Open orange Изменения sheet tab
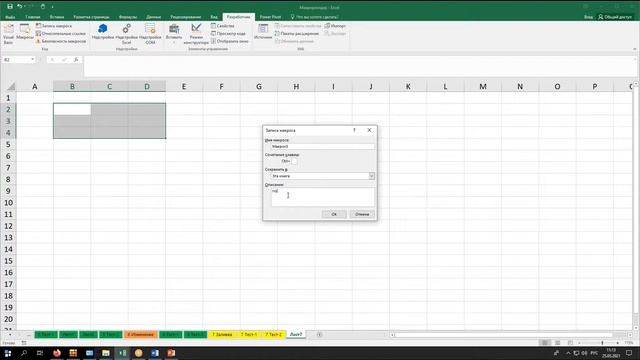This screenshot has height=360, width=640. point(141,334)
